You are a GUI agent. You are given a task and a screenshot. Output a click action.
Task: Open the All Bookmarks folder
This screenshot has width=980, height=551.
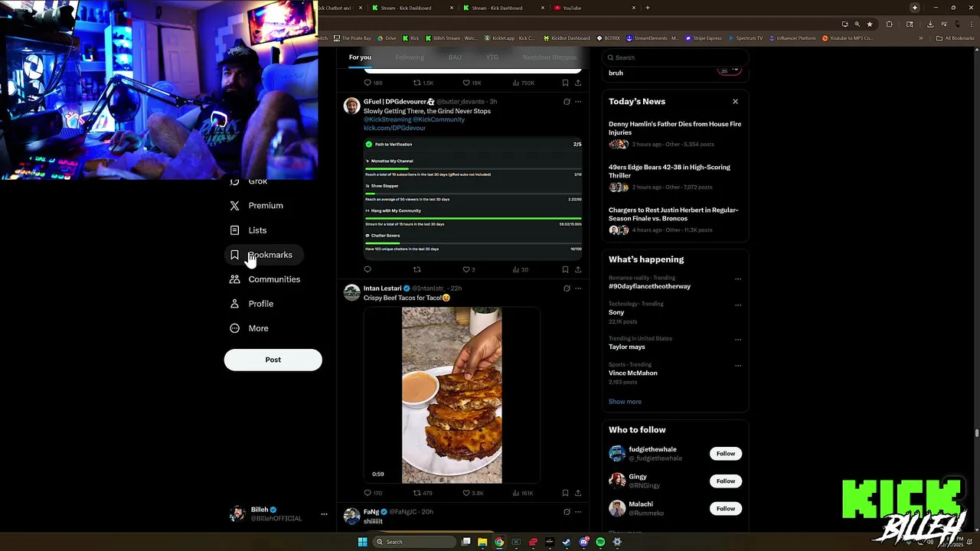(955, 38)
